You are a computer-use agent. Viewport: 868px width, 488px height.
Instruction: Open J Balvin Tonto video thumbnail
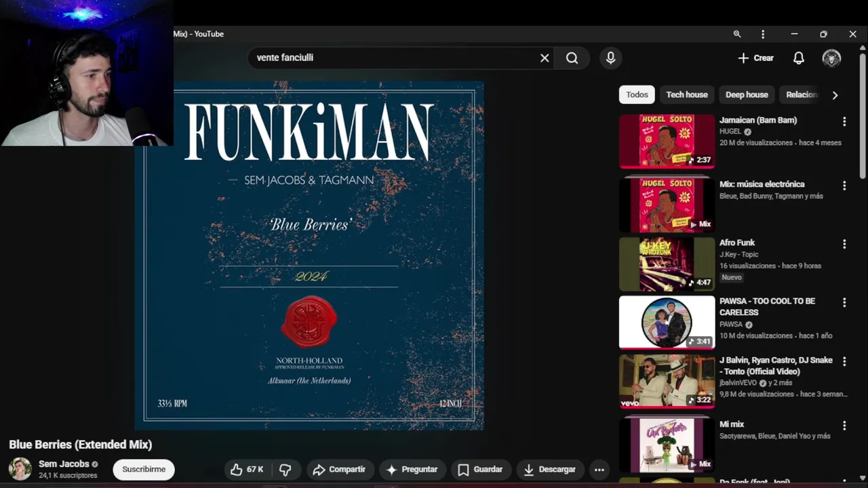coord(667,381)
